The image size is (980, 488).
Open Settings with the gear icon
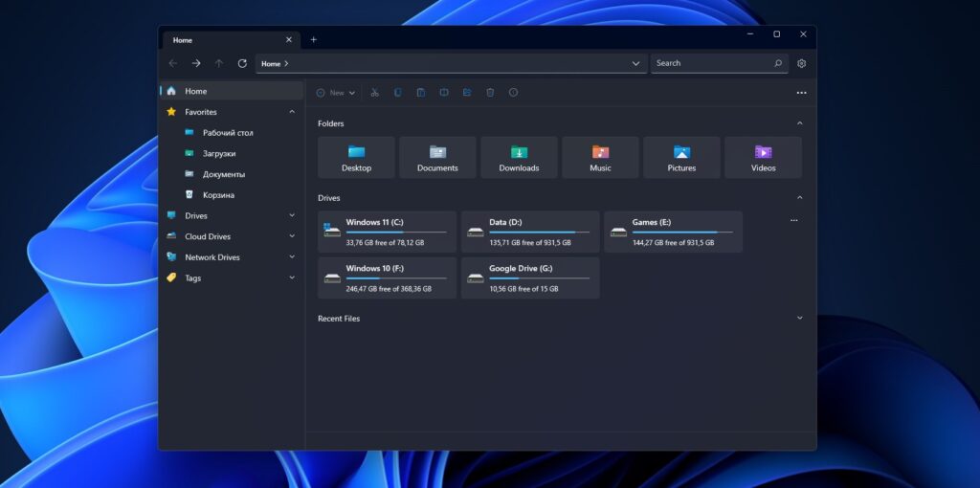tap(802, 64)
